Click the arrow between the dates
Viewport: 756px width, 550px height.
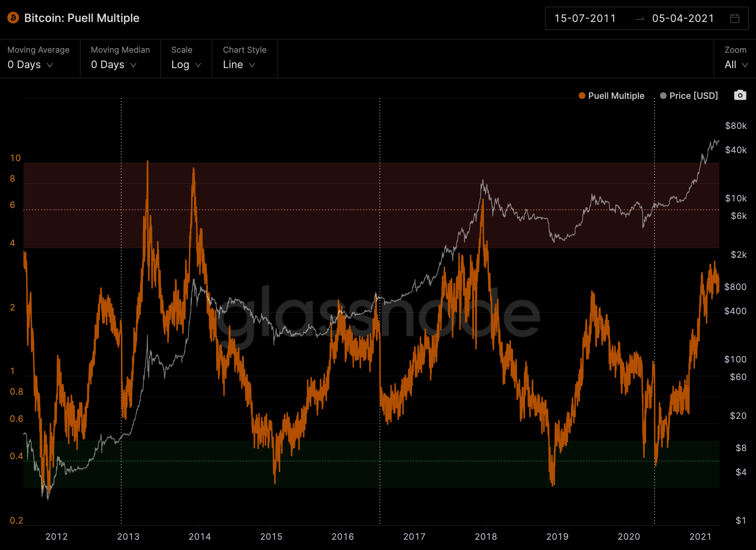[640, 19]
